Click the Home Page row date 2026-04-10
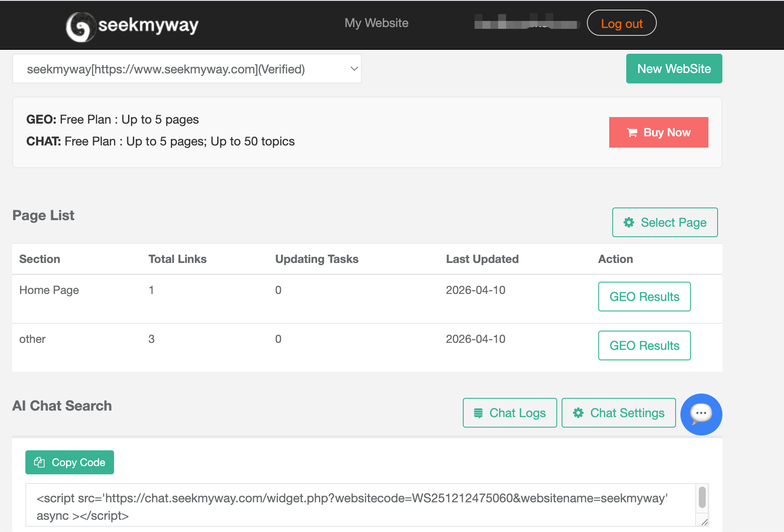Screen dimensions: 784x532 (475, 290)
